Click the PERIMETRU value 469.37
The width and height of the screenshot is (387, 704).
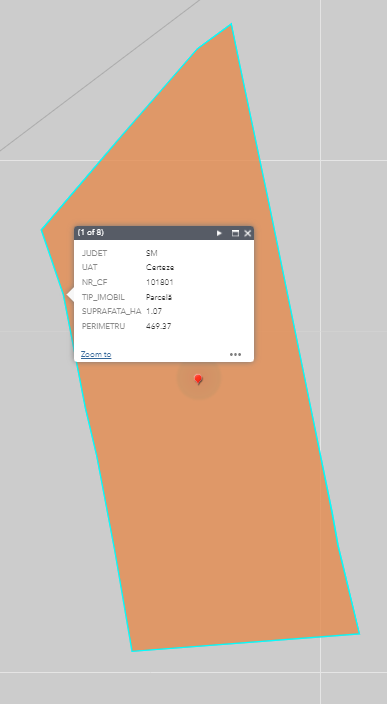[x=158, y=326]
